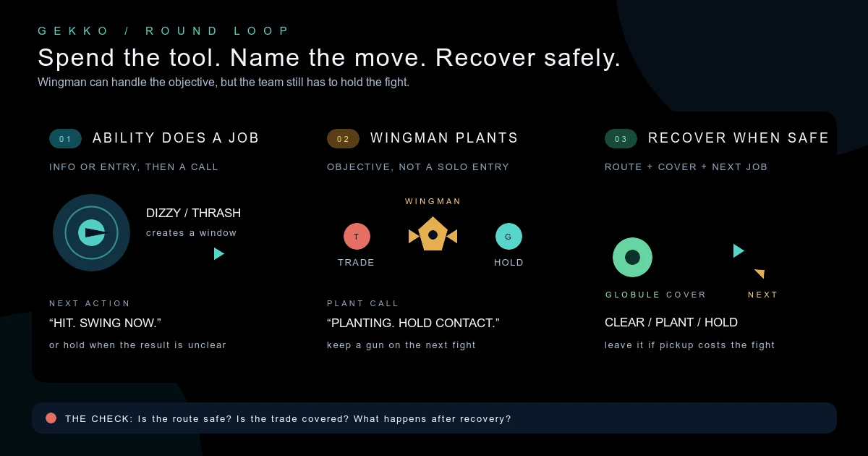Click 'leave it if pickup costs the fight'
This screenshot has height=456, width=868.
690,345
